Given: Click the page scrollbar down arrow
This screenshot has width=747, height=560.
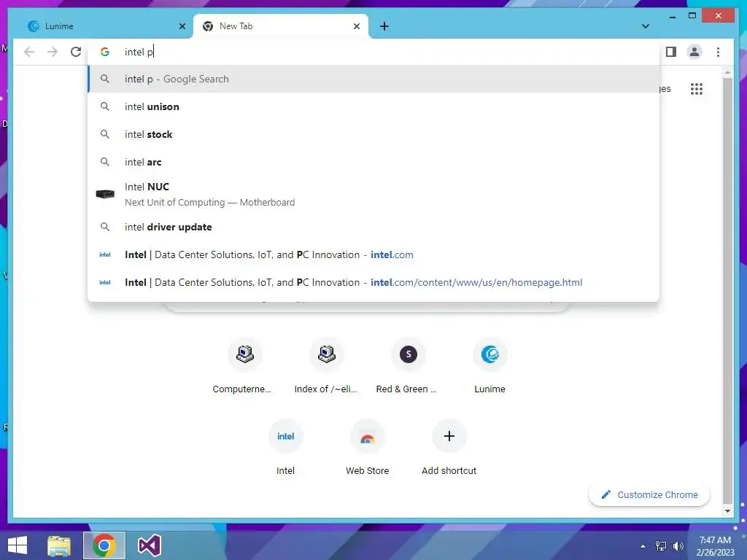Looking at the screenshot, I should (727, 511).
